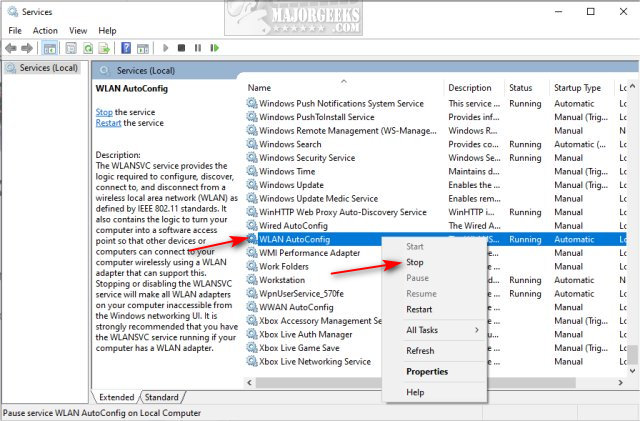Screen dimensions: 640x421
Task: Click the Restart the service link
Action: pyautogui.click(x=109, y=123)
